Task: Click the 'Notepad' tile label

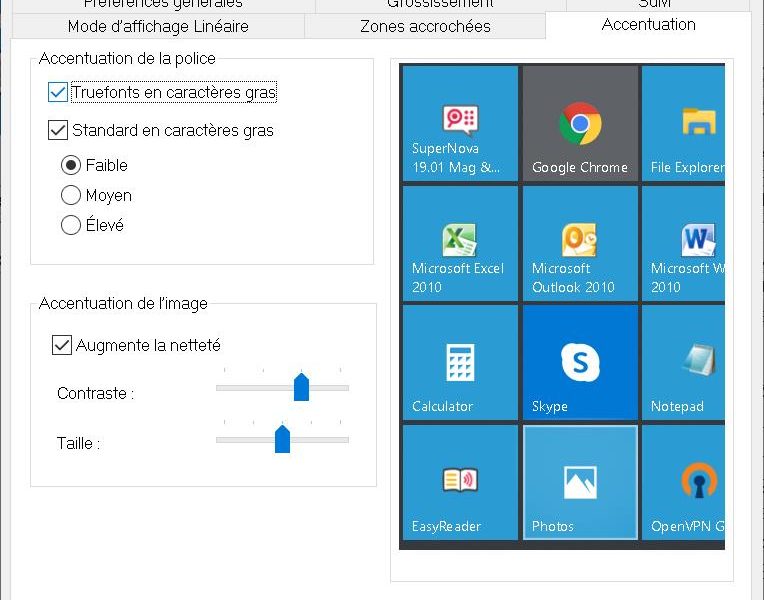Action: pyautogui.click(x=677, y=406)
